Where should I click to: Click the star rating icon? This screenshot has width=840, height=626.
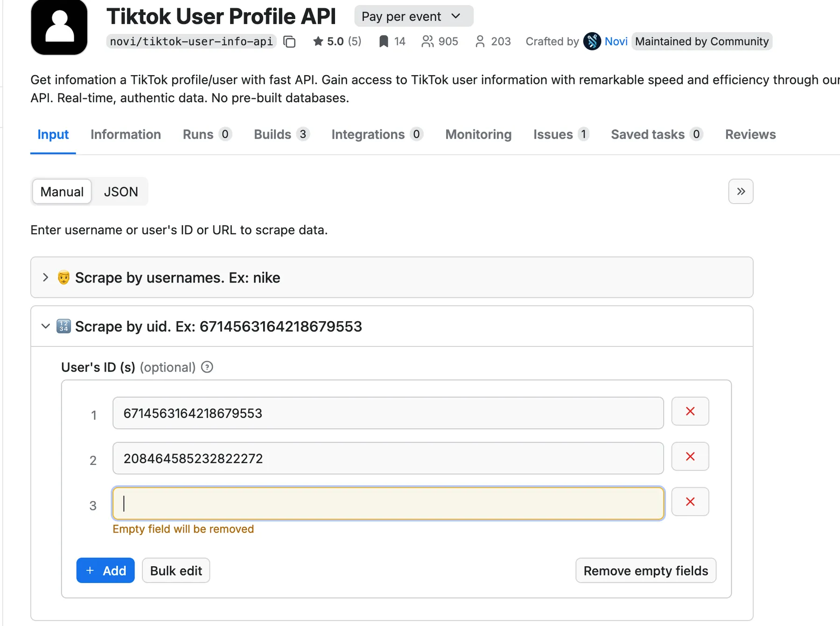point(318,42)
